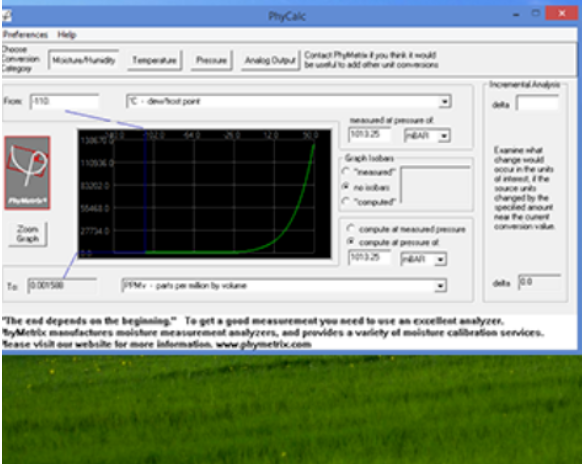Screen dimensions: 582x464
Task: Choose the "computed" isobars radio button
Action: pyautogui.click(x=346, y=201)
